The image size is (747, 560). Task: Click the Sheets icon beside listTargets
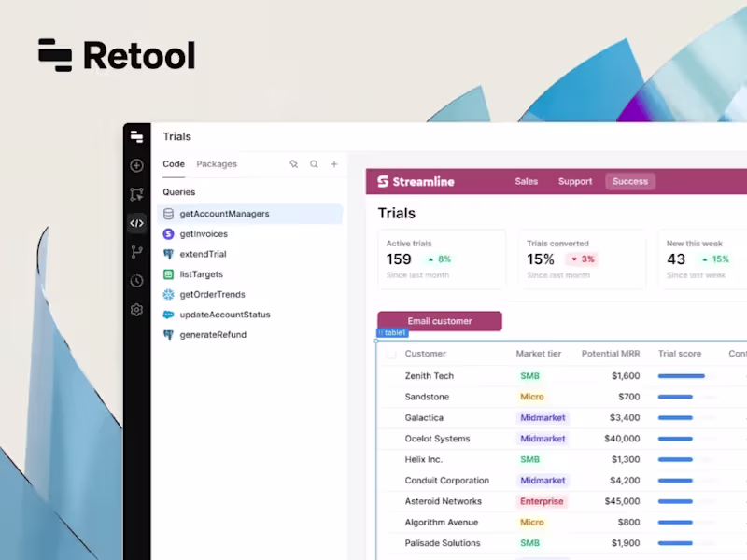point(168,274)
